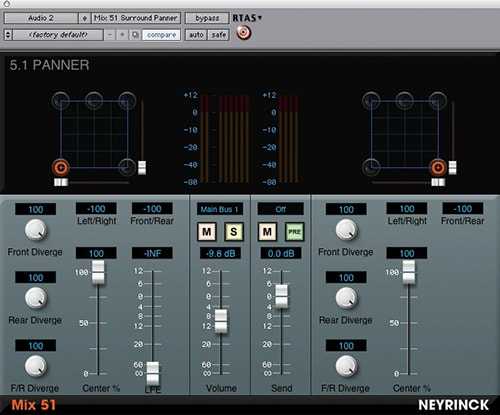Click the left panner's orange puck at rear-left
Image resolution: width=500 pixels, height=415 pixels.
[x=61, y=167]
